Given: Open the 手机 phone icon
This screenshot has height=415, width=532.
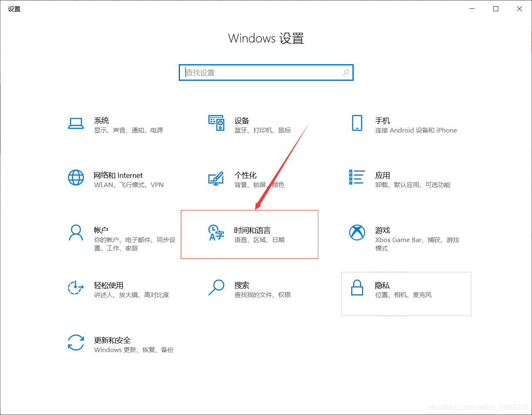Looking at the screenshot, I should click(x=357, y=123).
